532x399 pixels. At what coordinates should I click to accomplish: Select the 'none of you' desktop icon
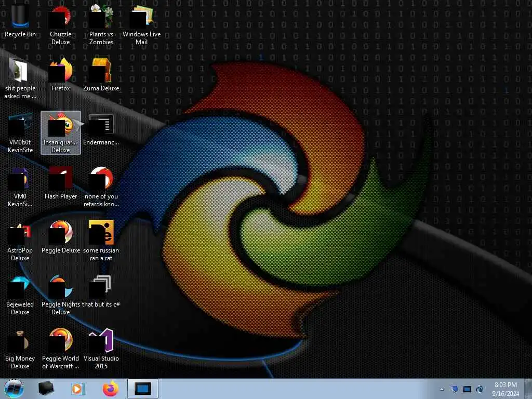point(101,187)
